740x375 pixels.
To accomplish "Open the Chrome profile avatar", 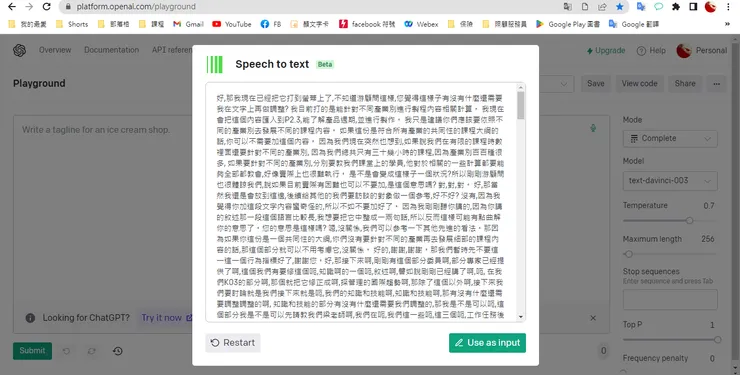I will pyautogui.click(x=710, y=7).
